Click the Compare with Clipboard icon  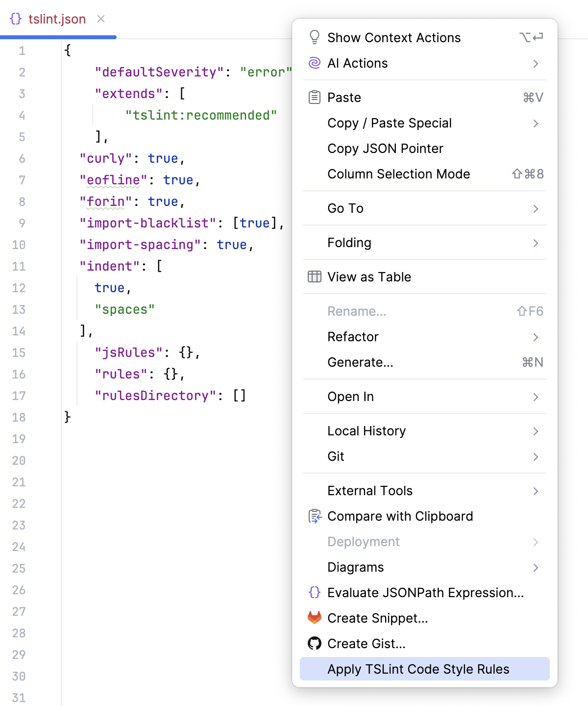[314, 516]
